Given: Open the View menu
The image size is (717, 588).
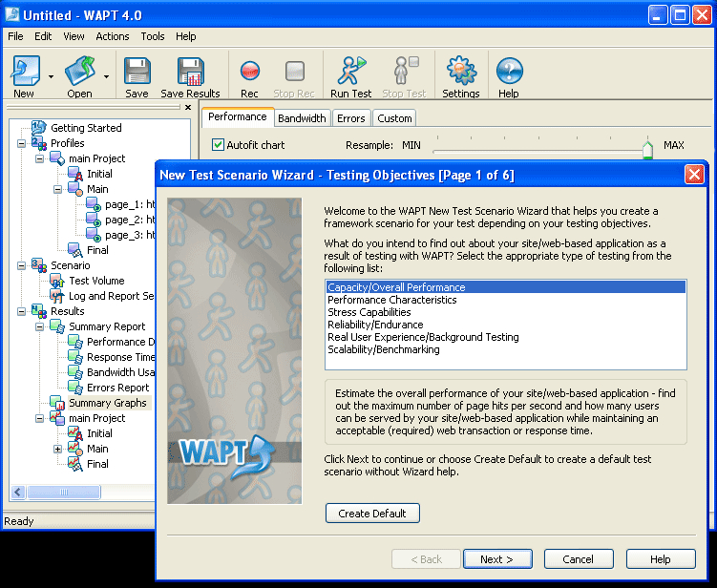Looking at the screenshot, I should pyautogui.click(x=74, y=36).
